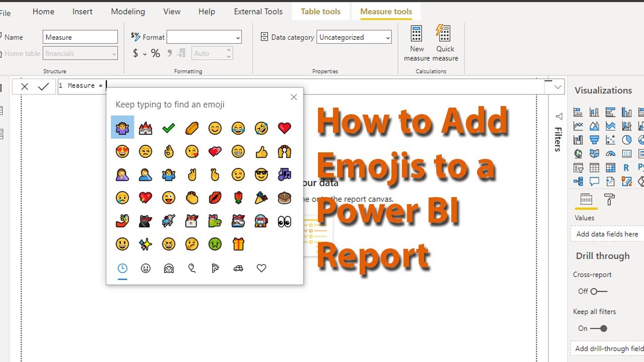Image resolution: width=644 pixels, height=362 pixels.
Task: Select the funnel chart visual
Action: click(594, 140)
